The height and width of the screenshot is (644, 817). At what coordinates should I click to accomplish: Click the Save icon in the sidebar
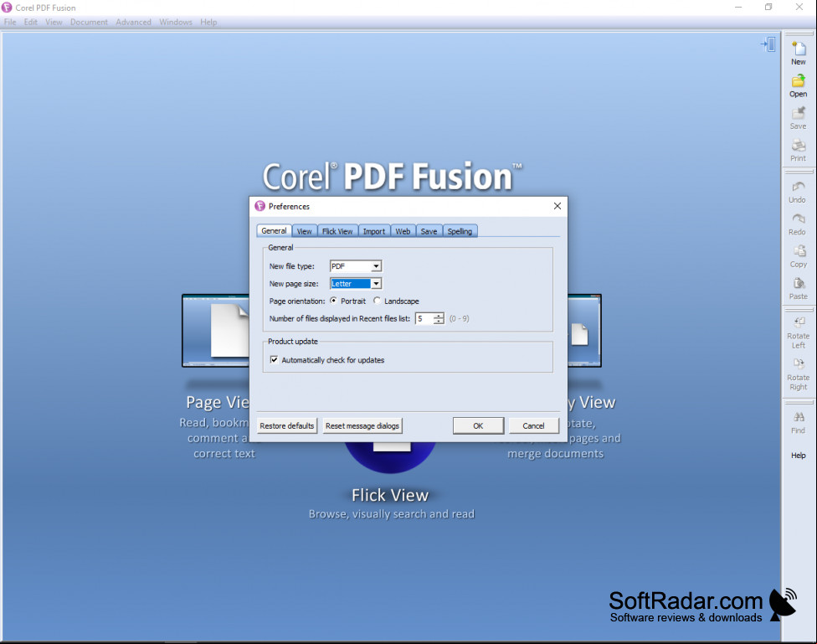pos(799,113)
